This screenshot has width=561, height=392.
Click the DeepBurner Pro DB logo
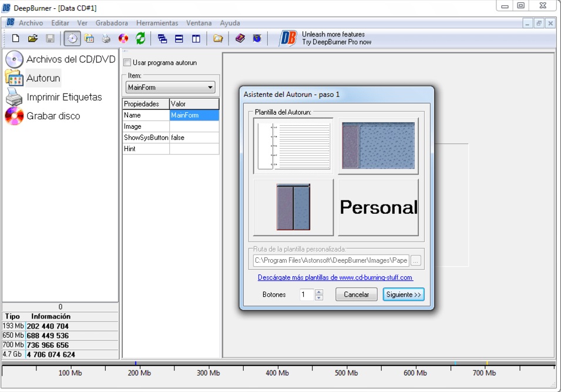pyautogui.click(x=288, y=38)
